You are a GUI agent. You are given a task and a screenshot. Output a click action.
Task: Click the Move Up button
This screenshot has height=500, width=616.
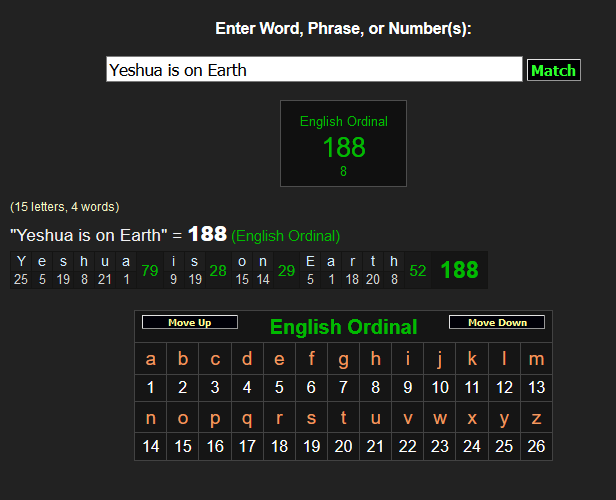click(x=190, y=323)
